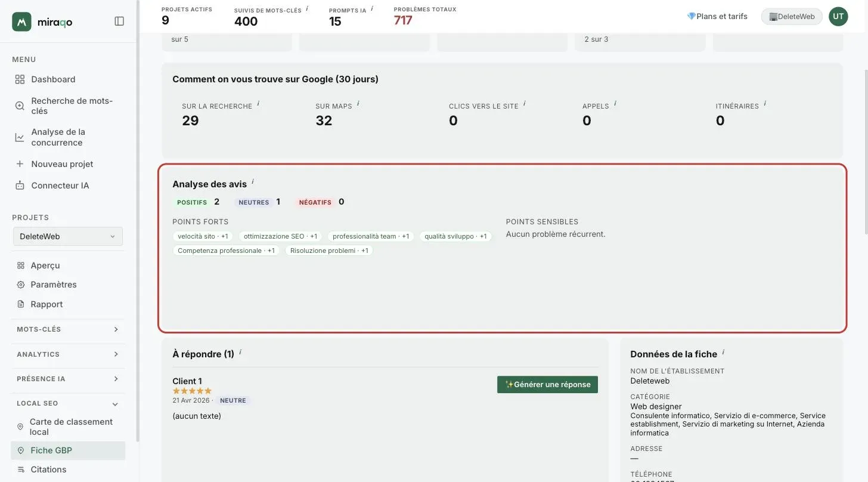Screen dimensions: 868x482
Task: Click the 'velocità sito · +1' tag
Action: [x=203, y=236]
